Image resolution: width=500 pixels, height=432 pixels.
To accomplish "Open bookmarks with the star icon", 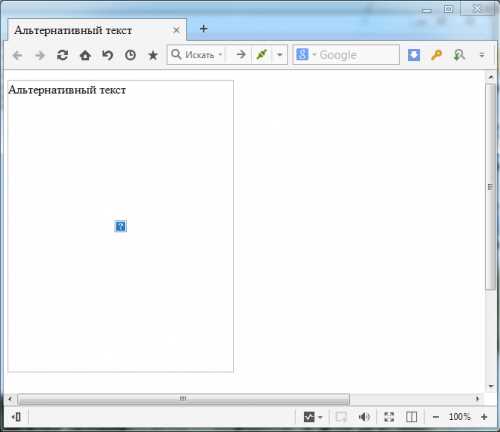I will point(153,55).
